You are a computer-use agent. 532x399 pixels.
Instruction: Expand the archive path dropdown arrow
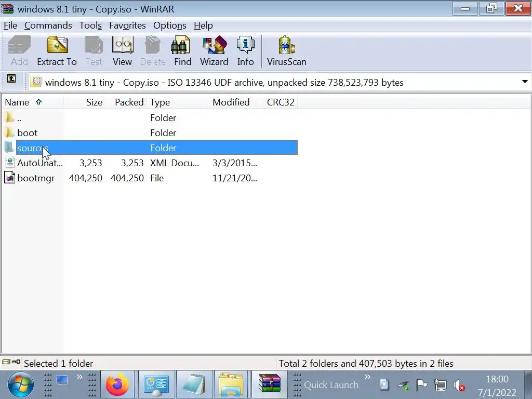[x=525, y=82]
